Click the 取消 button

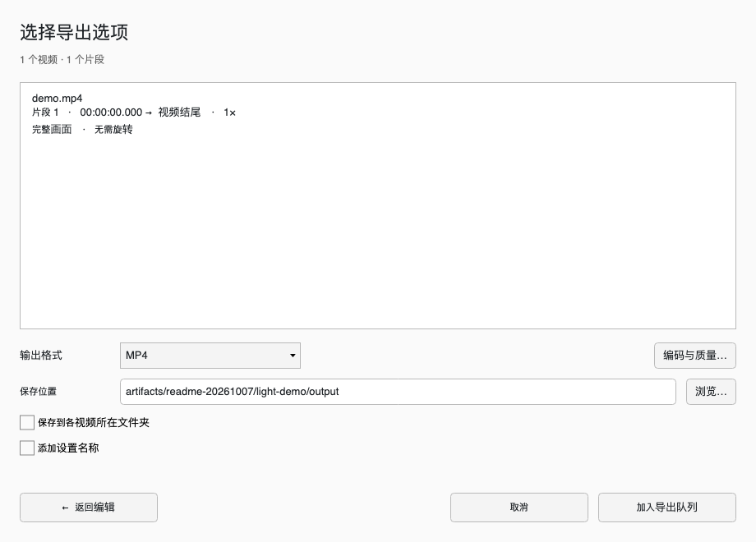(x=519, y=508)
